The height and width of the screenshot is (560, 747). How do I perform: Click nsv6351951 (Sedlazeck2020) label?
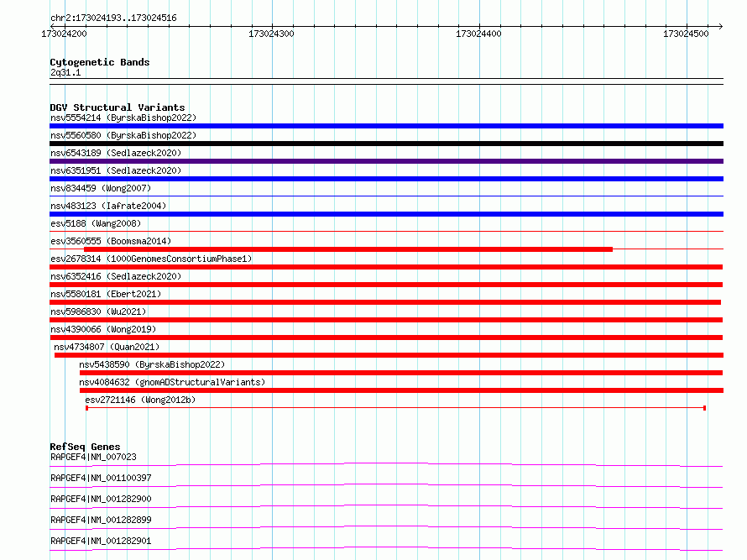coord(116,170)
